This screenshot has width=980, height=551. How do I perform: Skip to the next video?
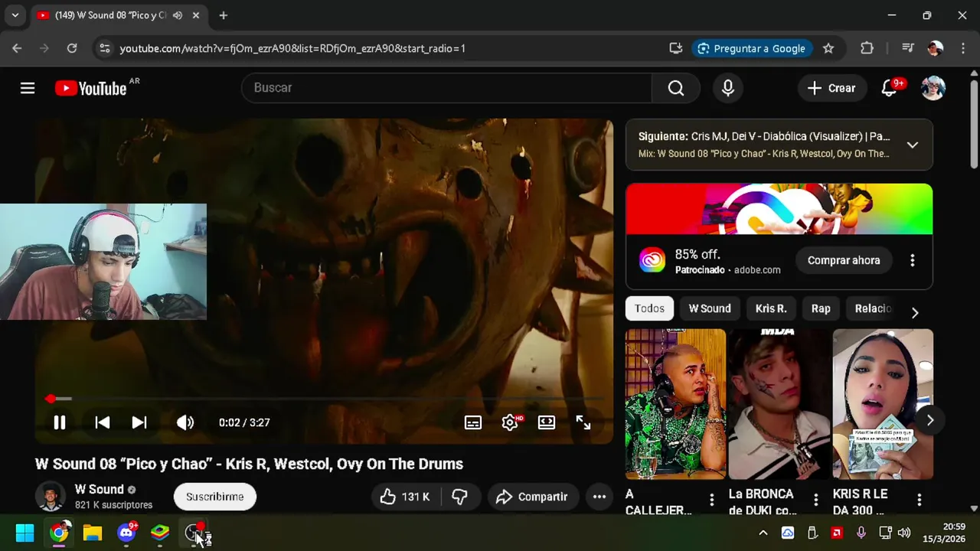(x=139, y=422)
